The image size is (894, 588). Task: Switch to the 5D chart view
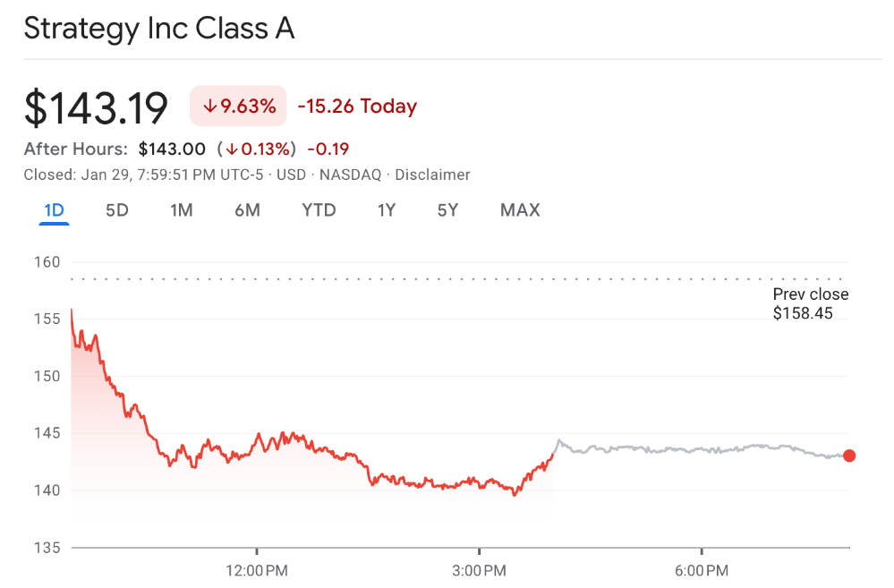(x=117, y=210)
